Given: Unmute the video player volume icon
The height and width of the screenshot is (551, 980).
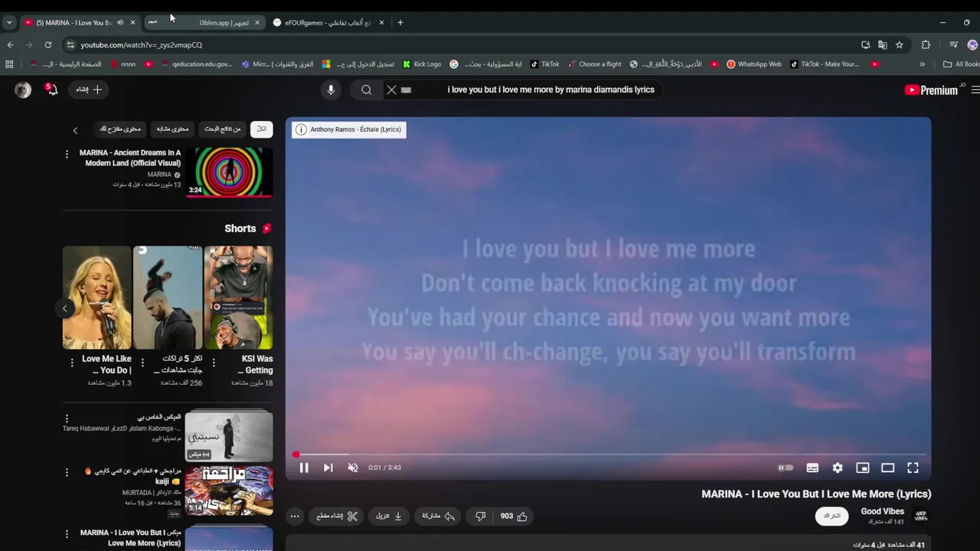Looking at the screenshot, I should (x=353, y=468).
